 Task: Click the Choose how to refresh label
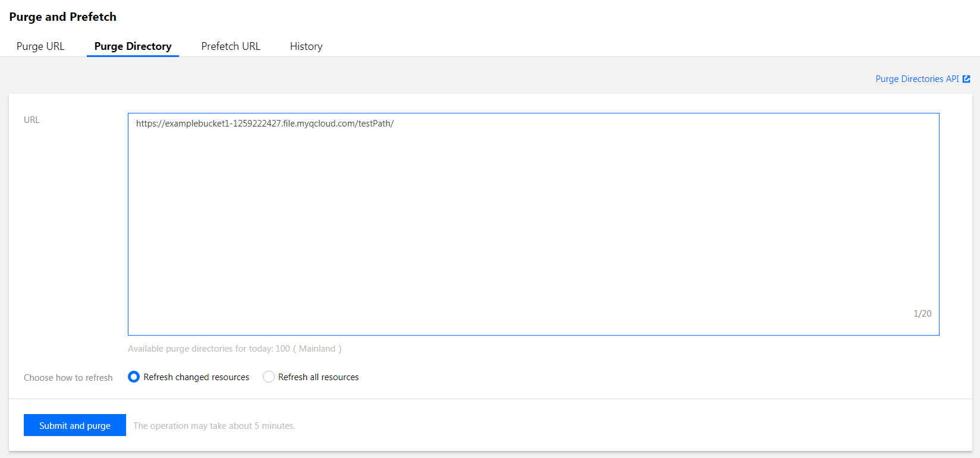68,378
